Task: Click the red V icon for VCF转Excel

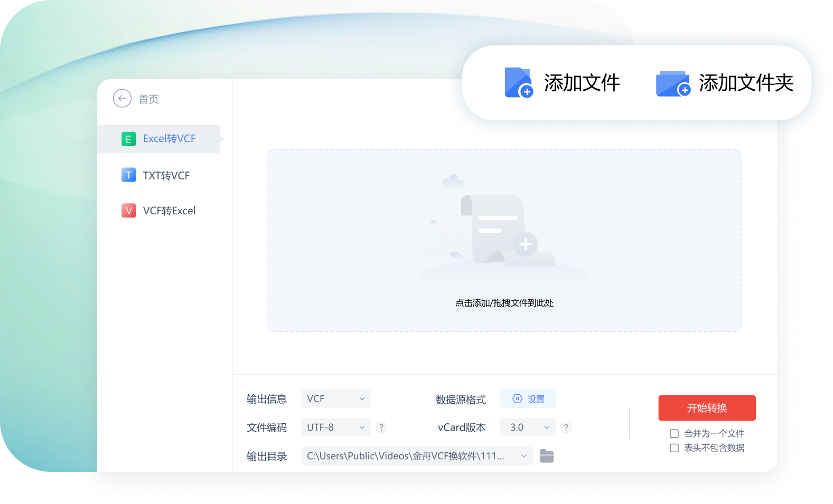Action: [128, 211]
